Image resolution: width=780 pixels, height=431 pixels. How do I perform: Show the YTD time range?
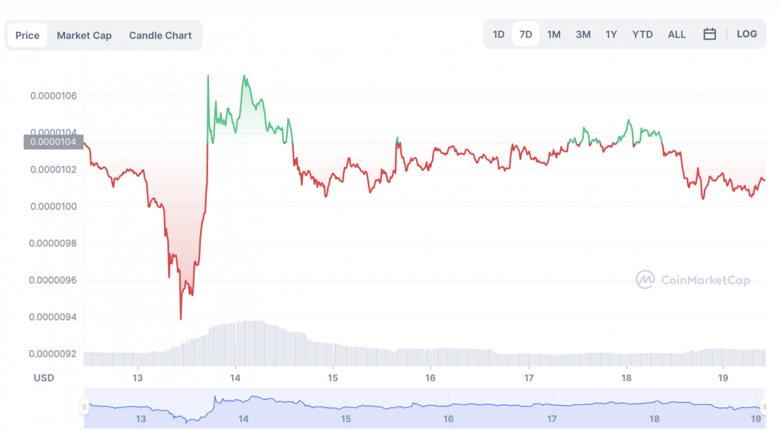[642, 34]
